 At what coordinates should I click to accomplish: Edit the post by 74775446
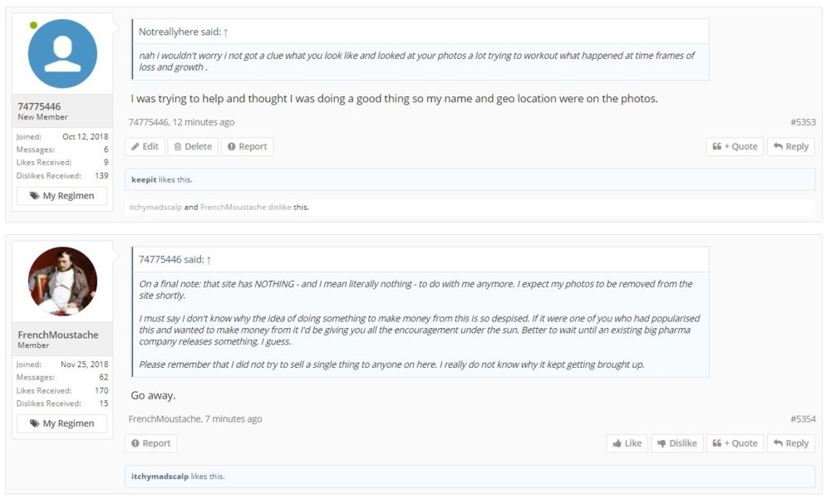point(145,147)
